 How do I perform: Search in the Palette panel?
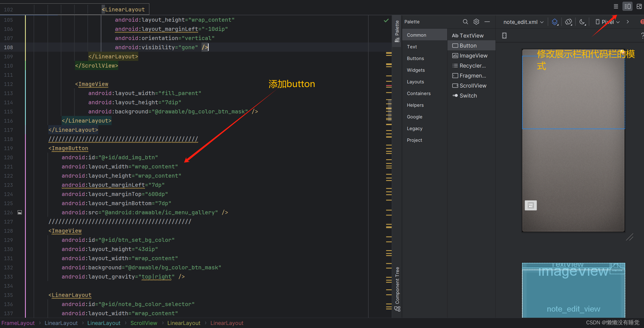[x=465, y=22]
